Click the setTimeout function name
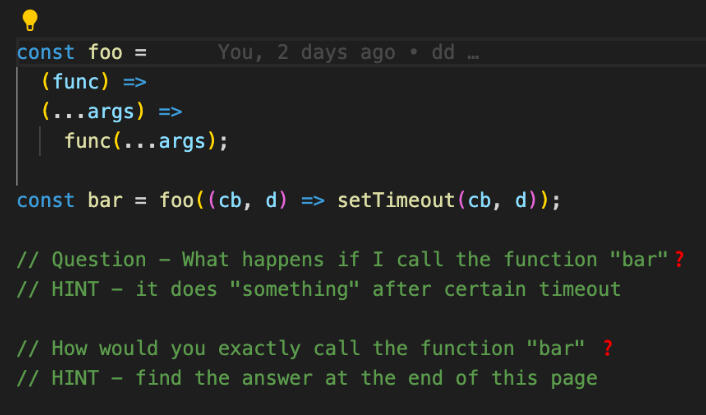Screen dimensions: 706x415 [x=396, y=200]
